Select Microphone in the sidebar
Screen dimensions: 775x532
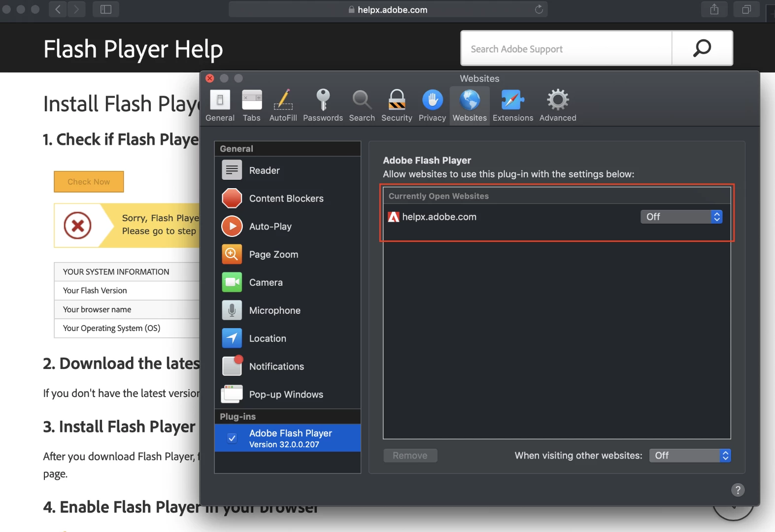coord(288,311)
